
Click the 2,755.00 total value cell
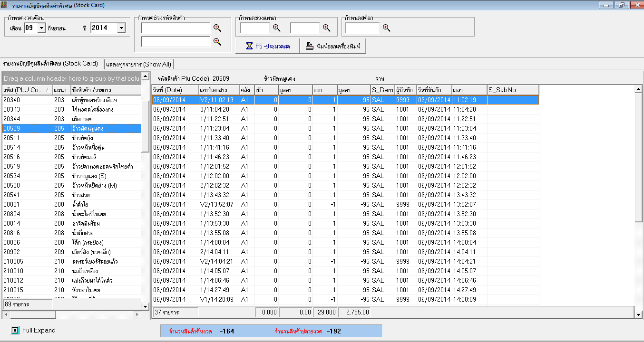[354, 312]
